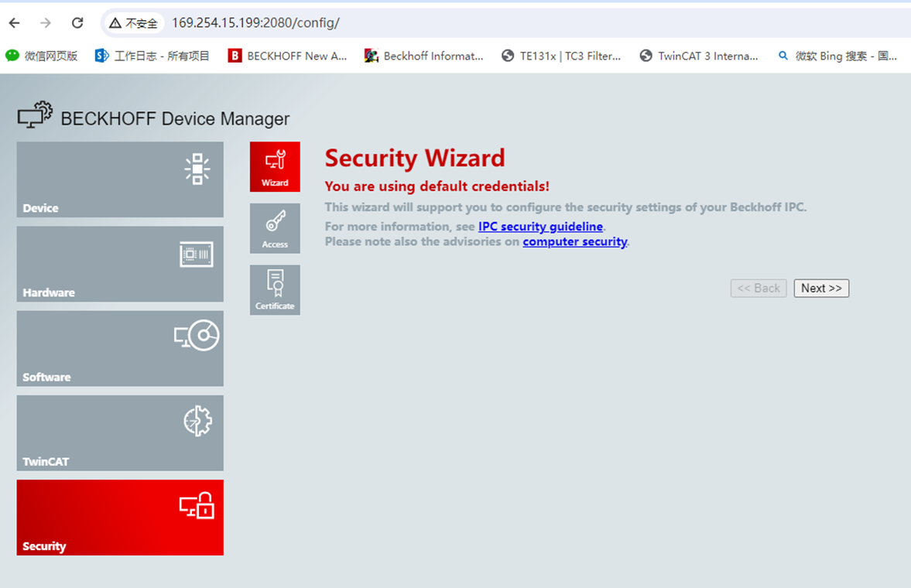Open the TwinCAT 3 Interna... bookmark
This screenshot has width=911, height=588.
[699, 56]
